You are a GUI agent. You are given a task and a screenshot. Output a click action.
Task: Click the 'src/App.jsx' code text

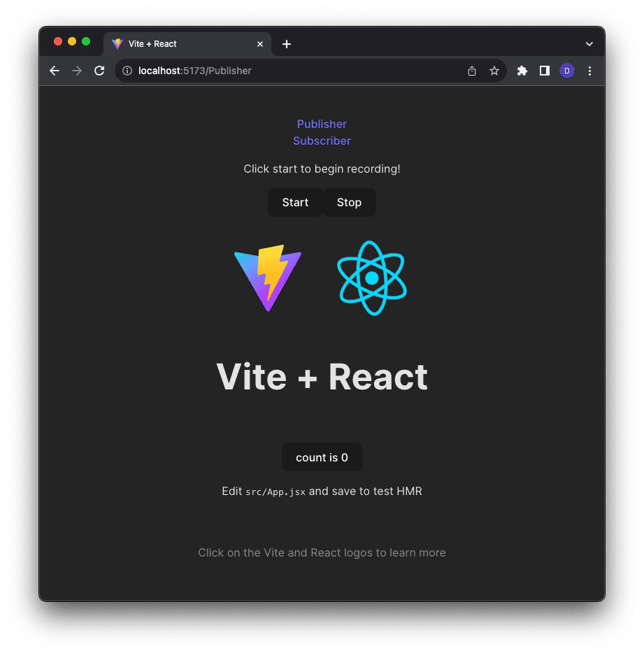[x=276, y=491]
